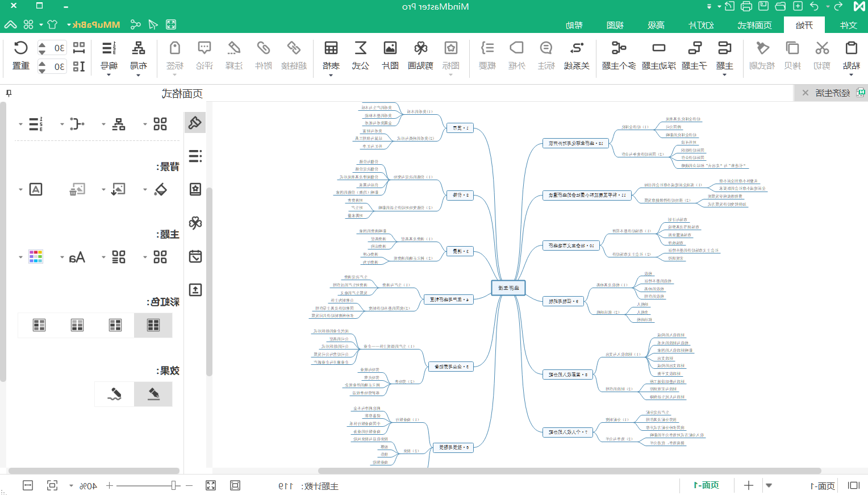Image resolution: width=868 pixels, height=495 pixels.
Task: Click the Attachment (附件) paperclip icon
Action: click(x=263, y=48)
